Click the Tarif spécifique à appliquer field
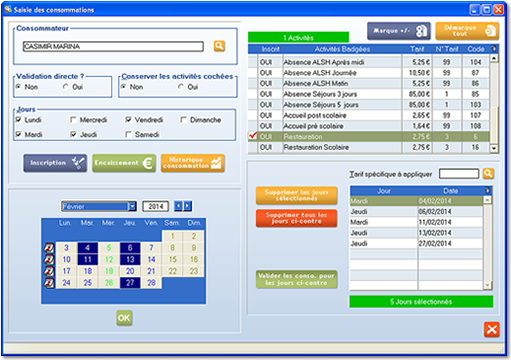Screen dimensions: 511x360 click(459, 174)
